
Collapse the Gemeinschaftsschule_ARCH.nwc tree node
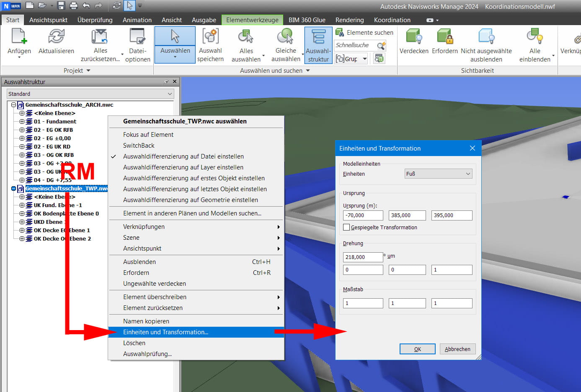(x=13, y=105)
